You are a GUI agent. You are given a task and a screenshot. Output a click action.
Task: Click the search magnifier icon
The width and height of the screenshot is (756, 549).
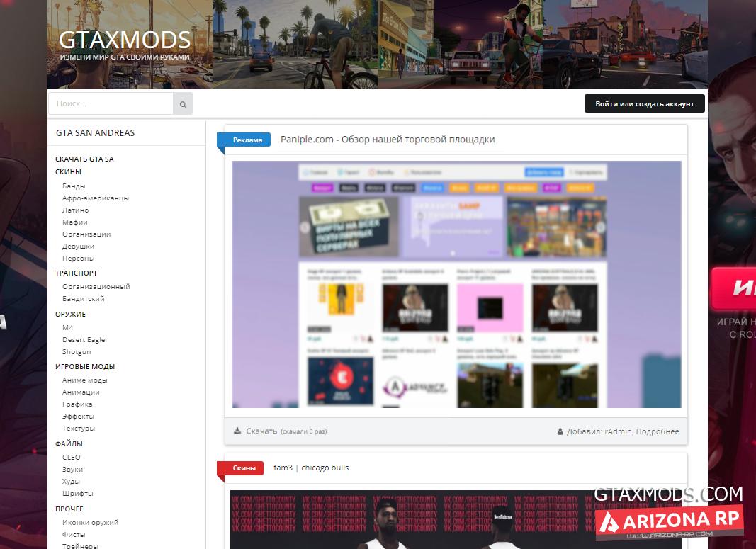coord(183,104)
